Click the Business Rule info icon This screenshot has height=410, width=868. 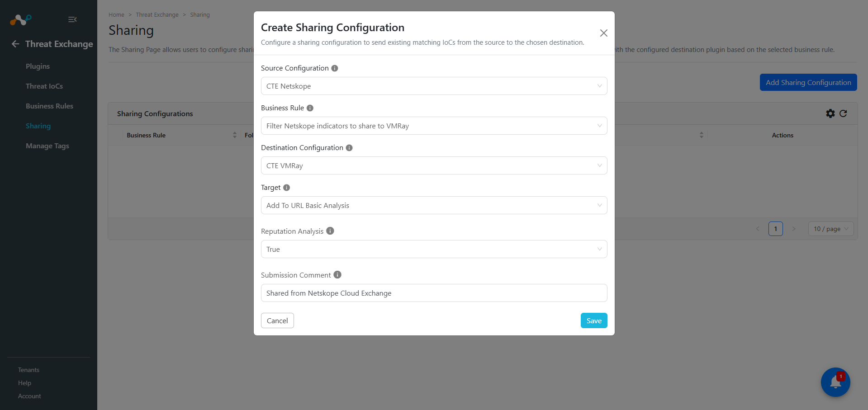(310, 108)
